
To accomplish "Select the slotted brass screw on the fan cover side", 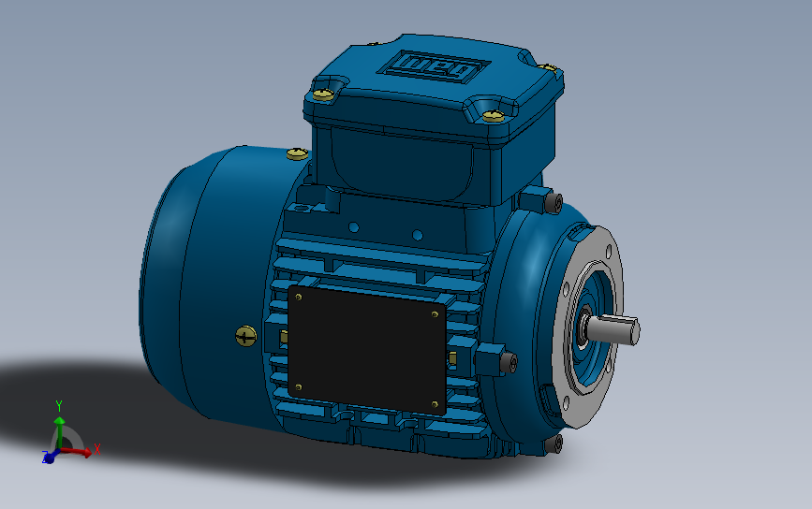I will [246, 336].
